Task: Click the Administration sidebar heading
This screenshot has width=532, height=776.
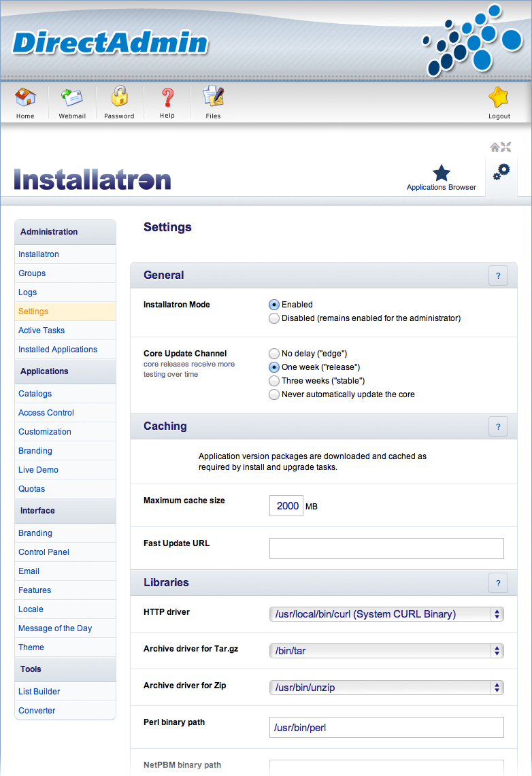Action: click(x=65, y=232)
